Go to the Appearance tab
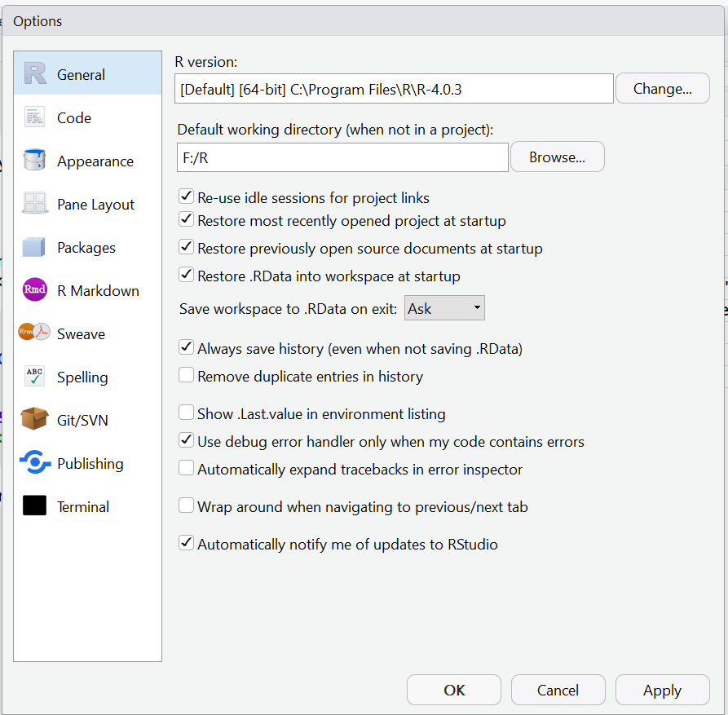728x715 pixels. pyautogui.click(x=88, y=160)
